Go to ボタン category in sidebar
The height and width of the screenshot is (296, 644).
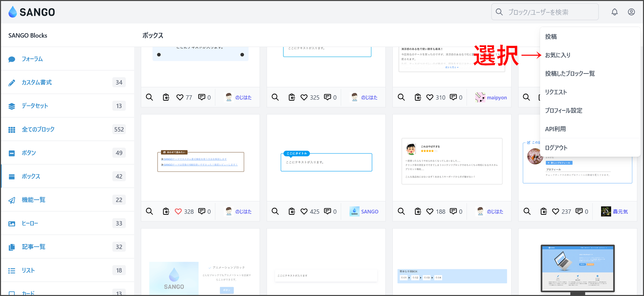pyautogui.click(x=29, y=153)
